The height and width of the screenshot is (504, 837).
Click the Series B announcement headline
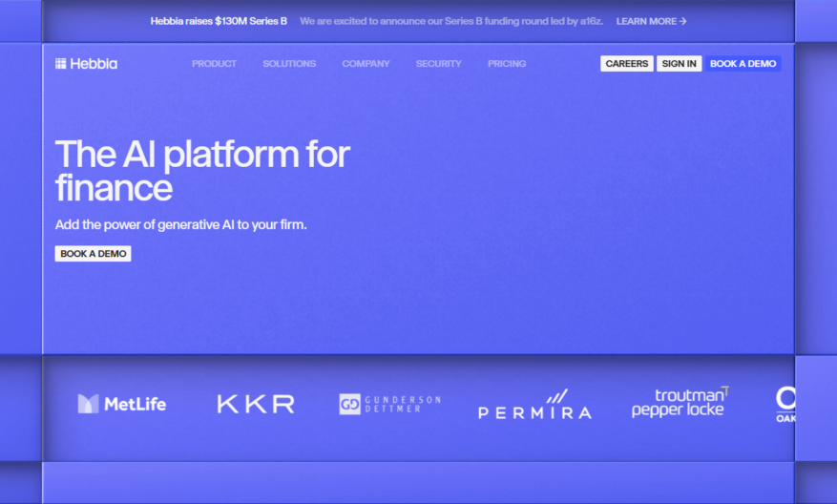pos(219,21)
